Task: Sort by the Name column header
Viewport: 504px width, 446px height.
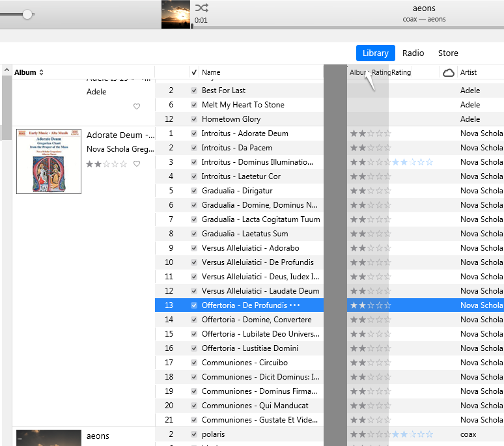Action: 211,72
